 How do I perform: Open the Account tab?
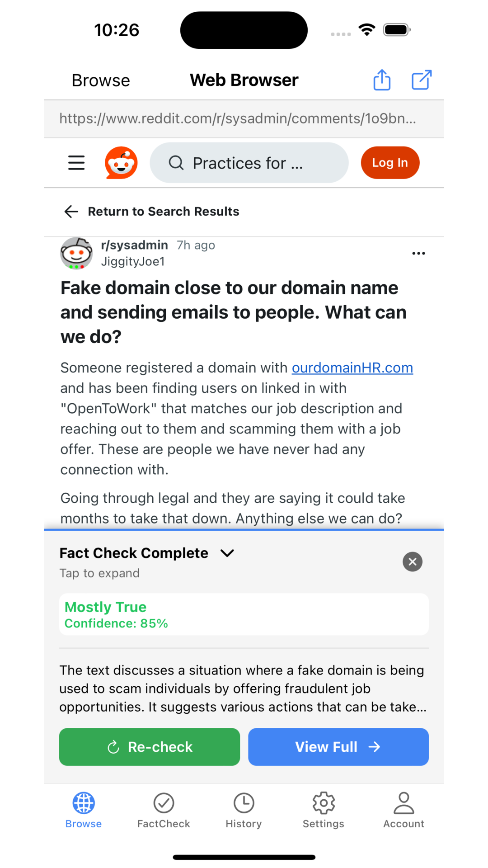coord(404,810)
